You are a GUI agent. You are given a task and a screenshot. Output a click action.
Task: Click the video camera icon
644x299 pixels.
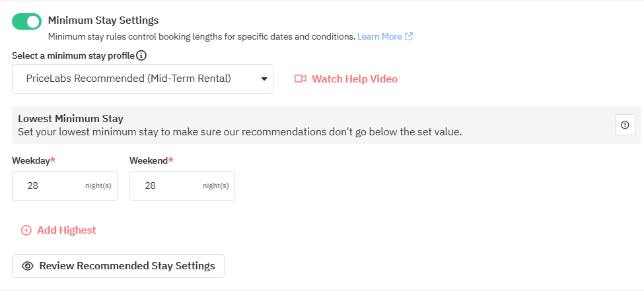click(x=301, y=79)
